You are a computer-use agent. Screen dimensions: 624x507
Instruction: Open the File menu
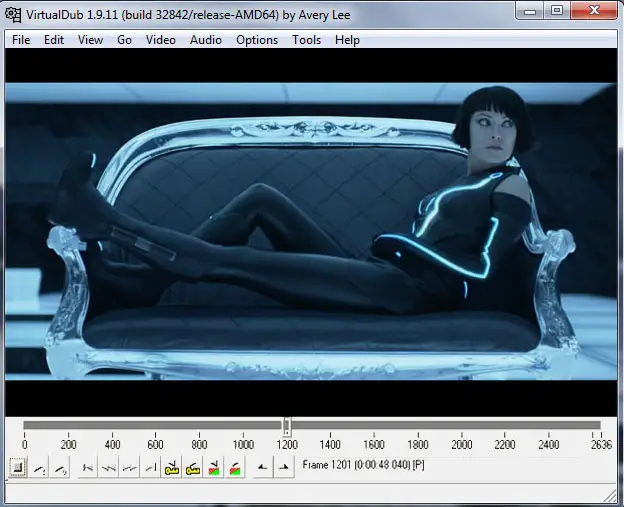point(21,40)
